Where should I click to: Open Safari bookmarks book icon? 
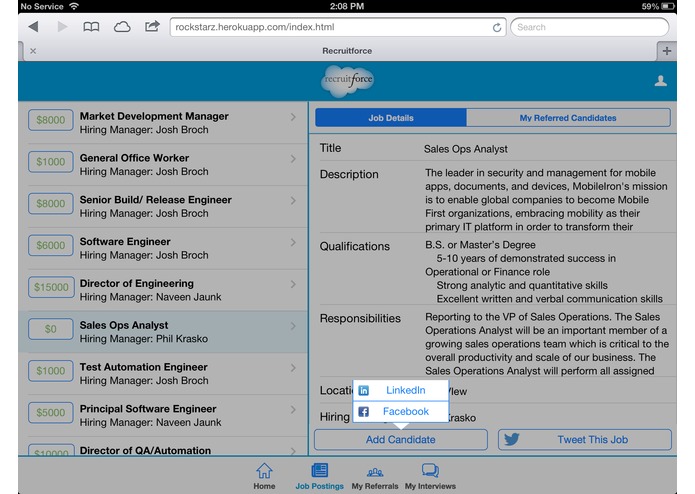tap(91, 27)
